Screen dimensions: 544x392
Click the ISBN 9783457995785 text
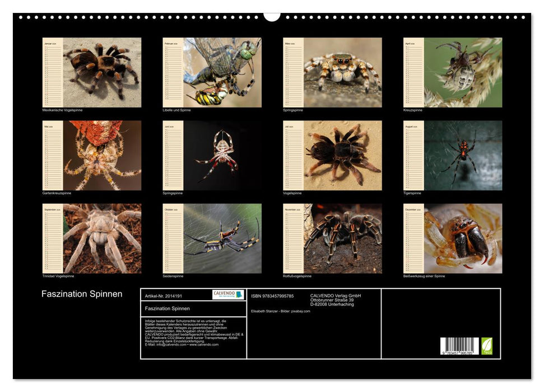(272, 296)
